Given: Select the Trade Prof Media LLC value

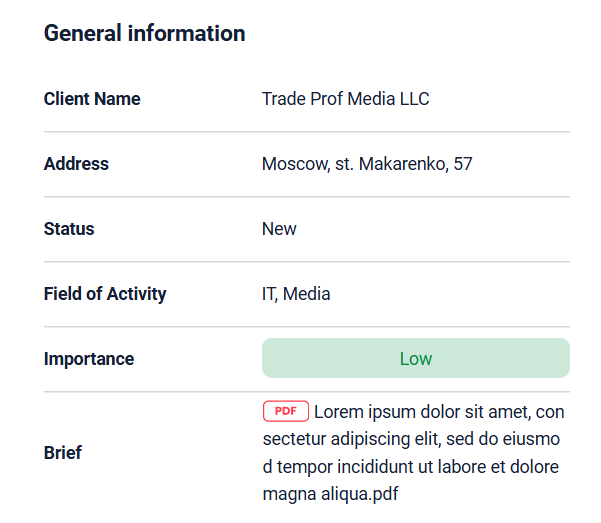Looking at the screenshot, I should [x=345, y=99].
